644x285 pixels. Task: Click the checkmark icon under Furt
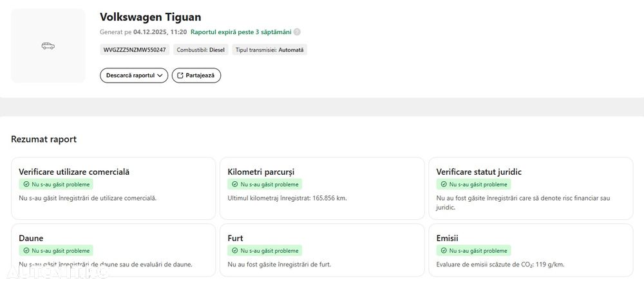(235, 250)
